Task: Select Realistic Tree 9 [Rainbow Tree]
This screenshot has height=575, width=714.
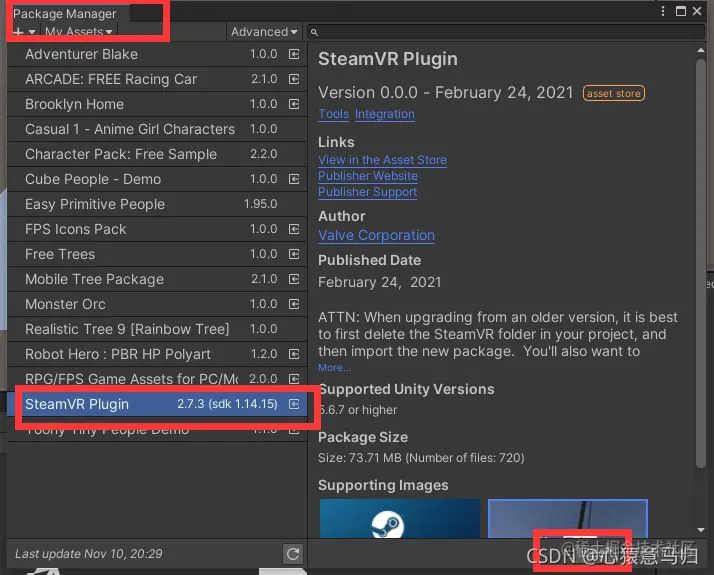Action: tap(157, 329)
